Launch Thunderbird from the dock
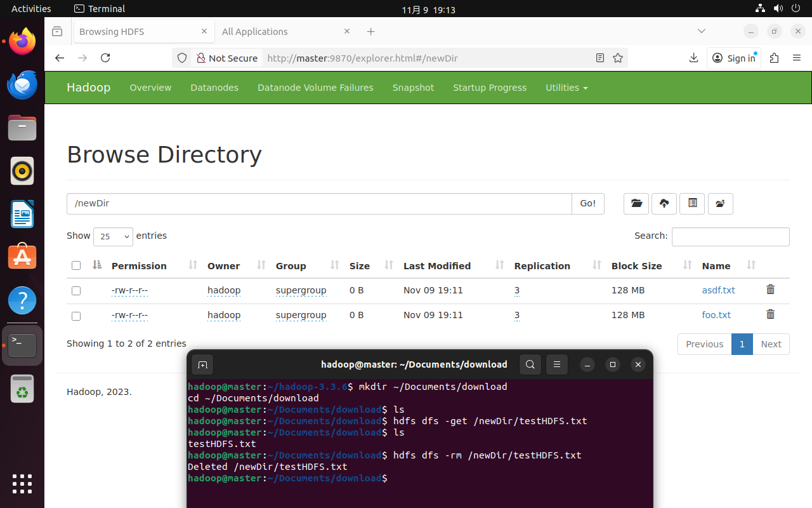 click(22, 84)
